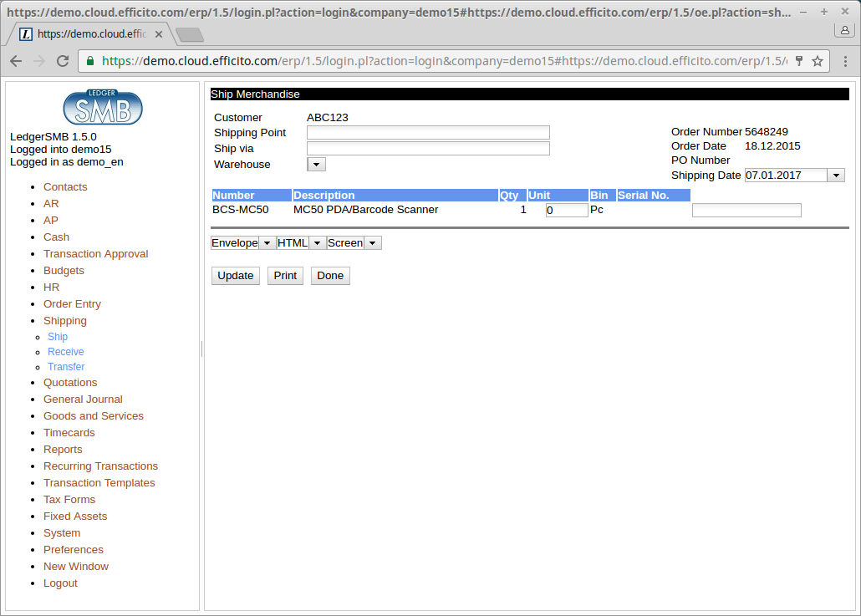This screenshot has height=616, width=861.
Task: Click the Serial No. input field
Action: click(x=746, y=211)
